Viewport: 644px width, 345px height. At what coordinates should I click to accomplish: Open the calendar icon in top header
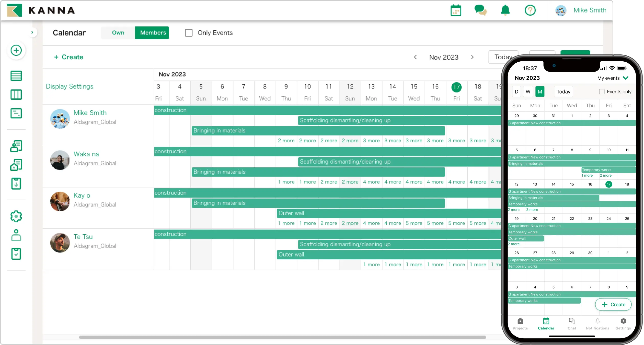click(x=456, y=10)
